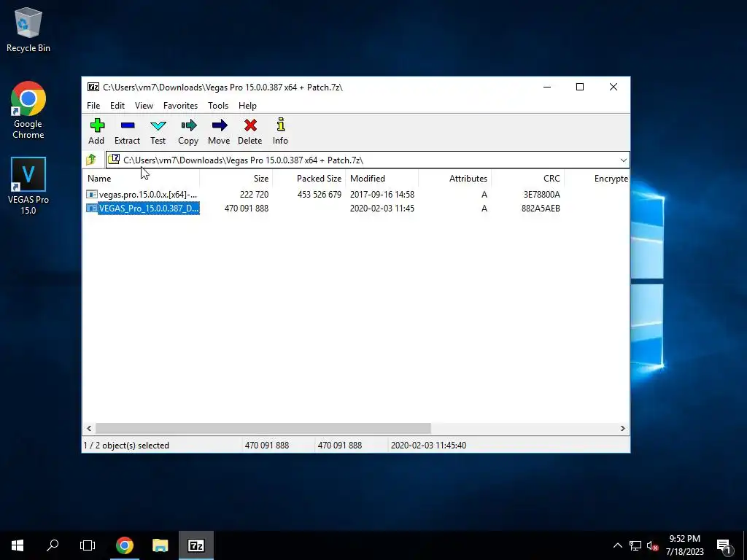Click size value 222 720
747x560 pixels.
254,194
